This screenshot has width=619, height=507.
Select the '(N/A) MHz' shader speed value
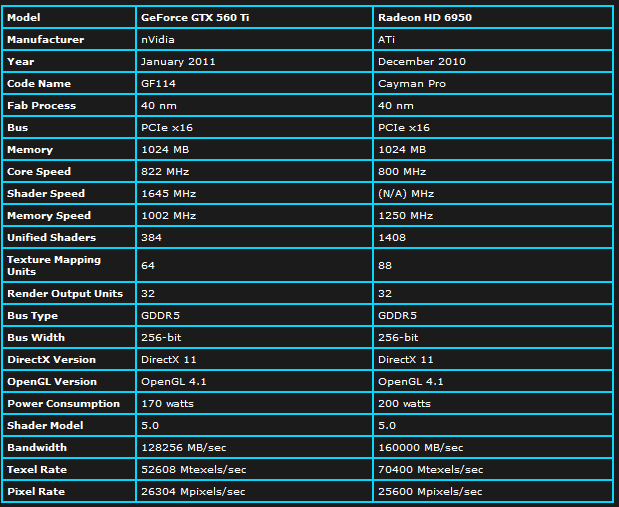[406, 193]
